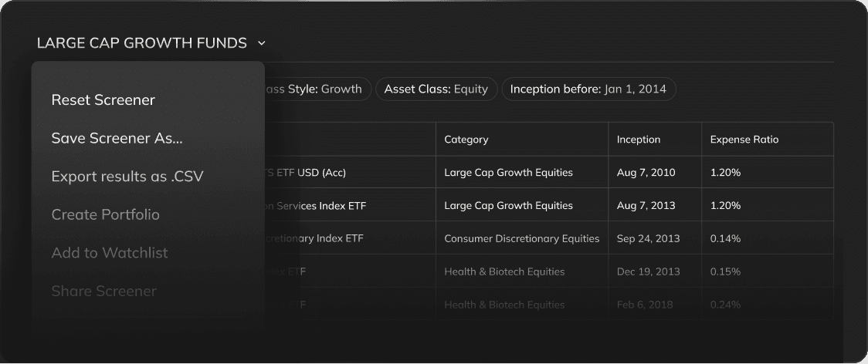
Task: Open the Inception before: Jan 1, 2014 filter
Action: click(588, 89)
